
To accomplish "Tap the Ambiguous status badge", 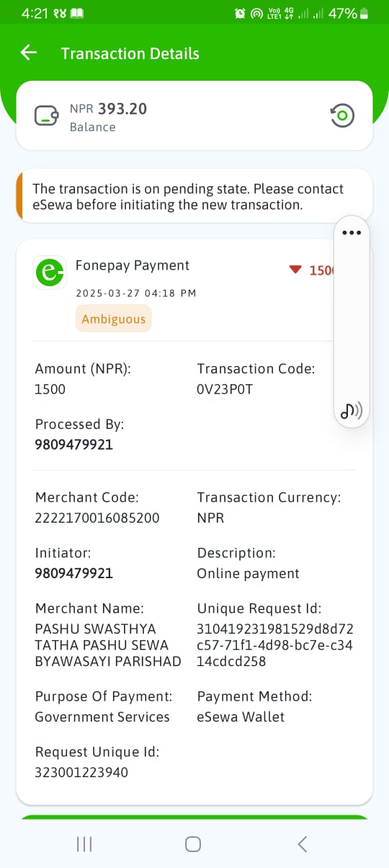I will tap(114, 319).
